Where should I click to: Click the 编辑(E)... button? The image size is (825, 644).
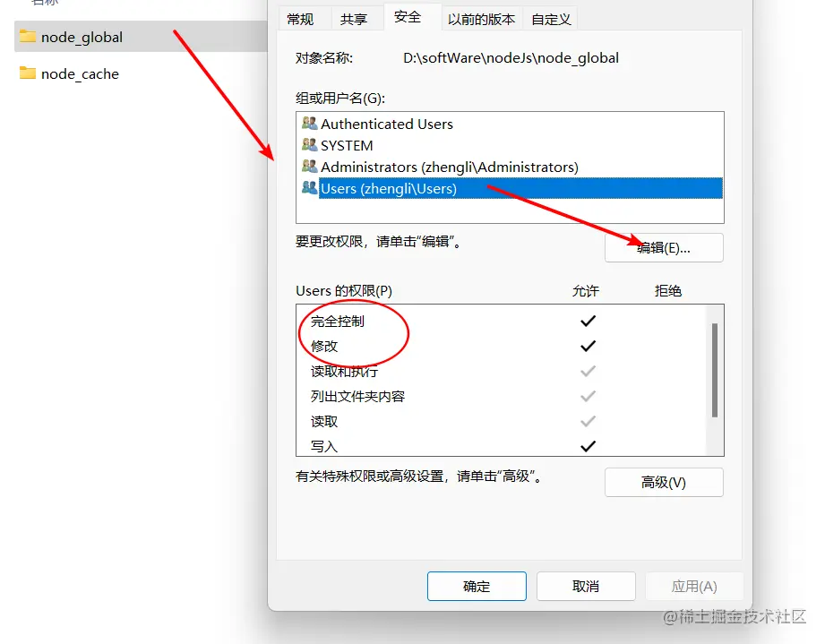[664, 248]
